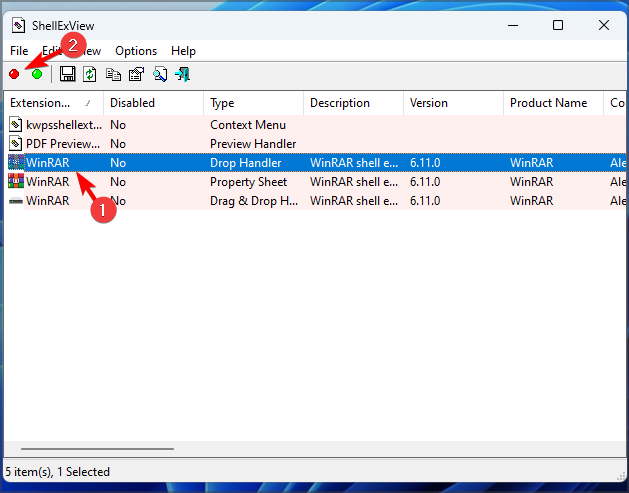Viewport: 629px width, 493px height.
Task: Open the File menu
Action: (19, 51)
